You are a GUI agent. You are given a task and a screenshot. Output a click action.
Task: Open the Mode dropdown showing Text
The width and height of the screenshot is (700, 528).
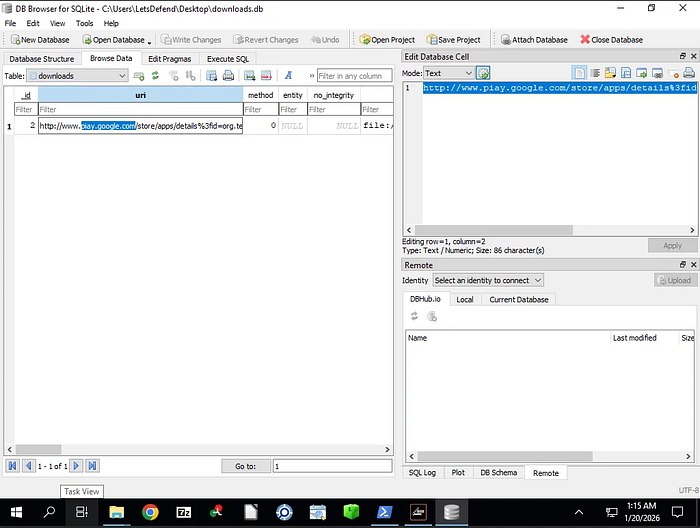point(449,73)
